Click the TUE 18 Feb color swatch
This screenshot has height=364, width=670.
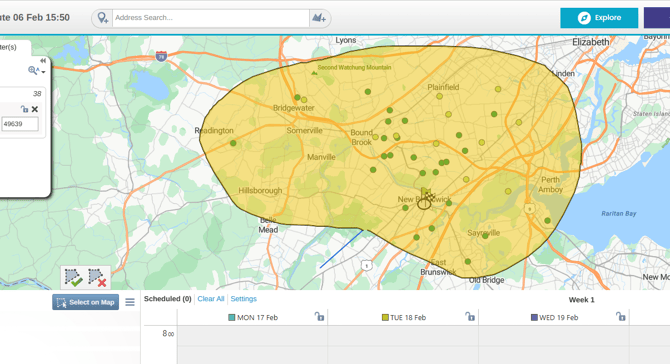point(385,317)
